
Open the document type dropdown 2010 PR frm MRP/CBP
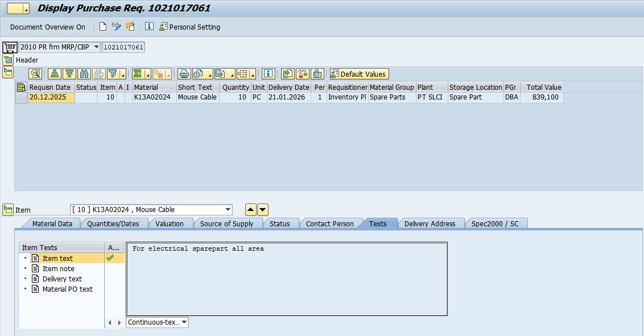(x=96, y=47)
